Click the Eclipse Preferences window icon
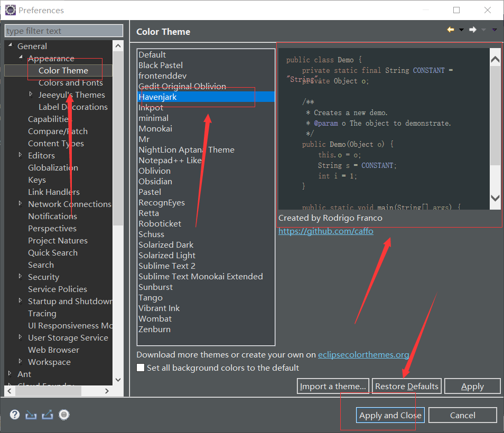This screenshot has height=433, width=504. point(10,10)
